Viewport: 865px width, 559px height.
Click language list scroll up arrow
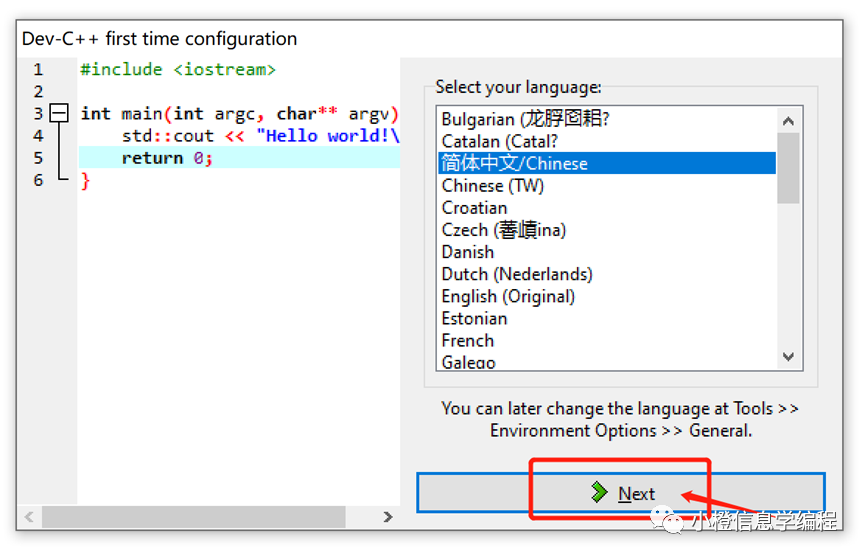[x=788, y=121]
